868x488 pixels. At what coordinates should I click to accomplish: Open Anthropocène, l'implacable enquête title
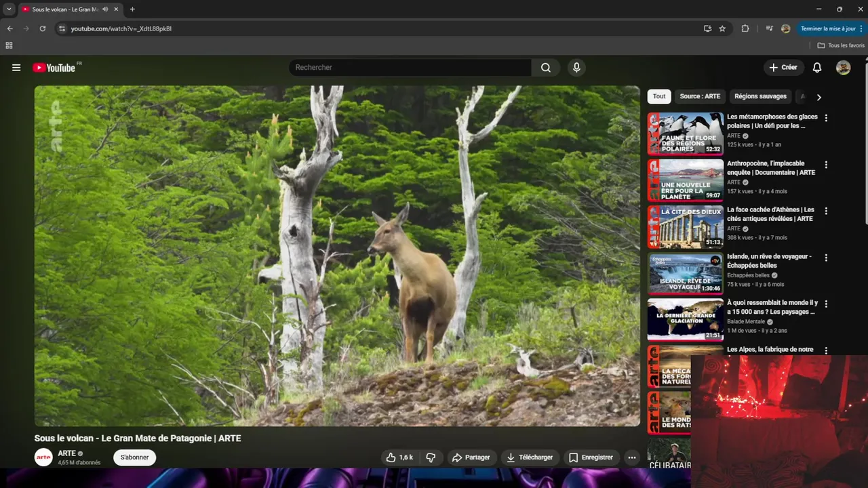pos(771,168)
